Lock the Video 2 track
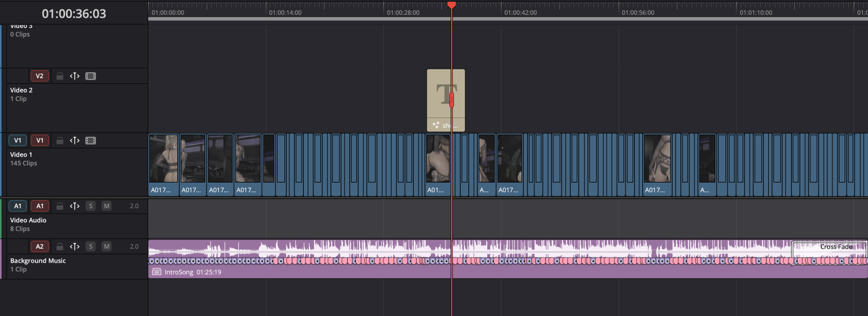868x316 pixels. (x=60, y=76)
